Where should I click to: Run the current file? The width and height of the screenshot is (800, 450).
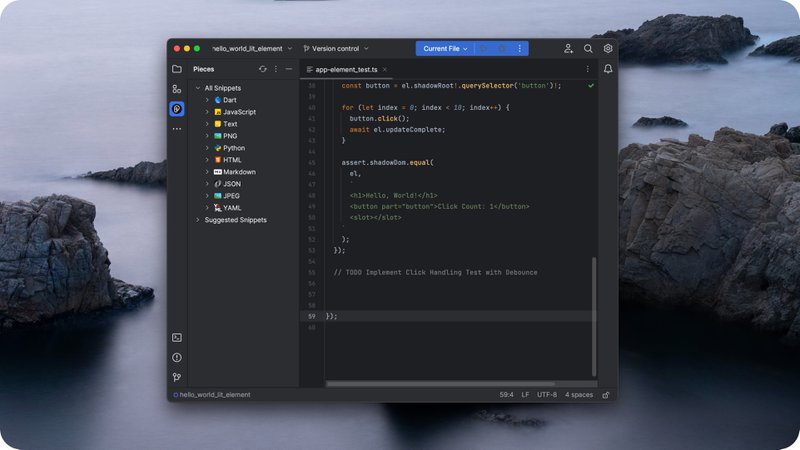[x=483, y=48]
